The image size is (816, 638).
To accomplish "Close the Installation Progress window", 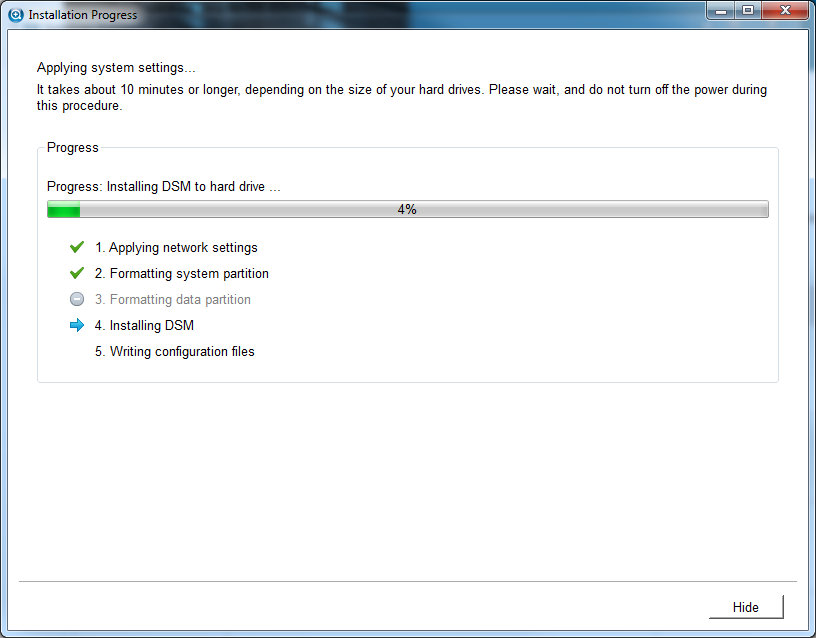I will (785, 11).
